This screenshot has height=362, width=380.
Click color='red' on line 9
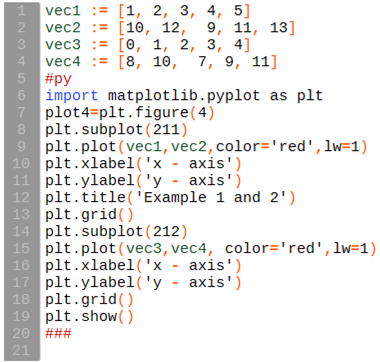click(266, 147)
